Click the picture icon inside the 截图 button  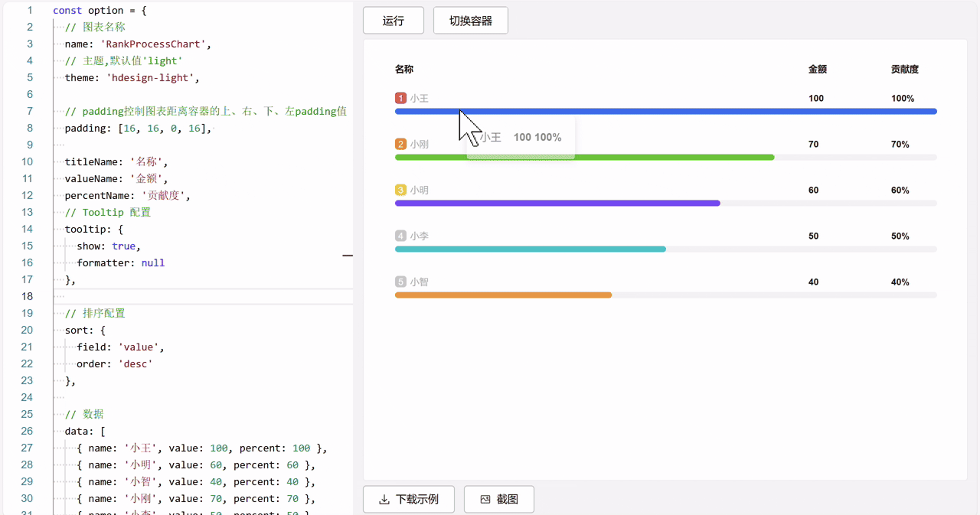pyautogui.click(x=485, y=499)
